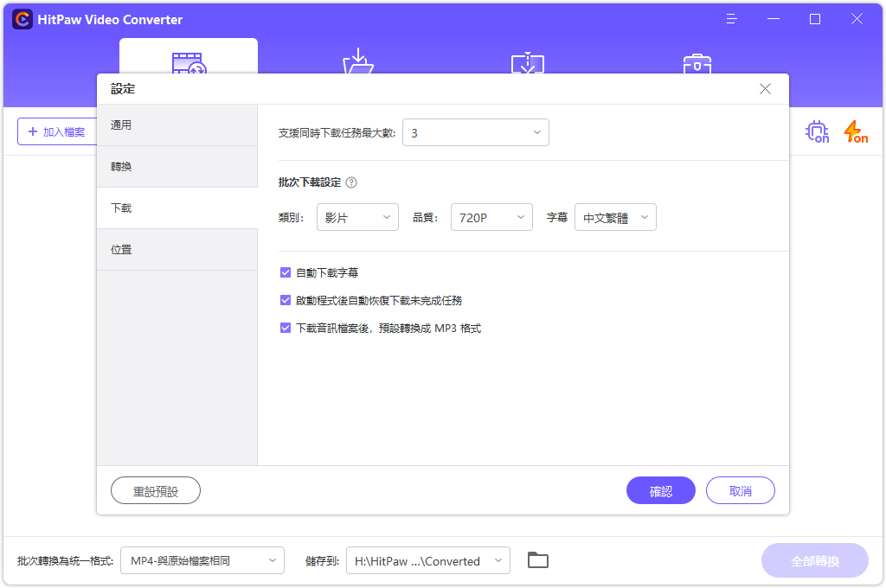
Task: Open the Download tab icon
Action: [x=358, y=61]
